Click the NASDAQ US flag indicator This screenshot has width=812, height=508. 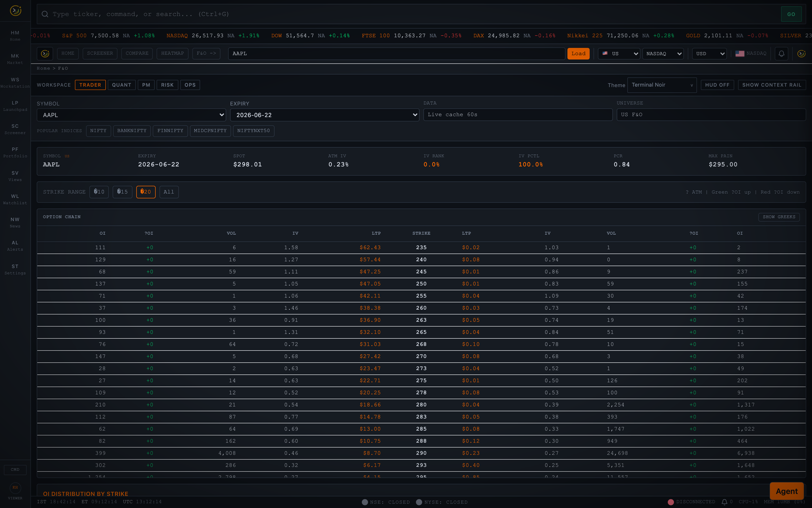pos(751,53)
